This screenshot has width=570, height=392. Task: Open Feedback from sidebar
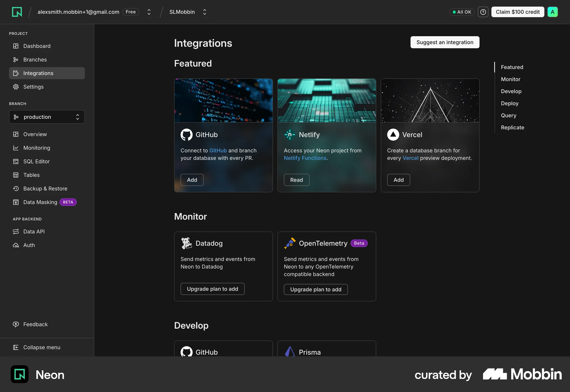[47, 324]
